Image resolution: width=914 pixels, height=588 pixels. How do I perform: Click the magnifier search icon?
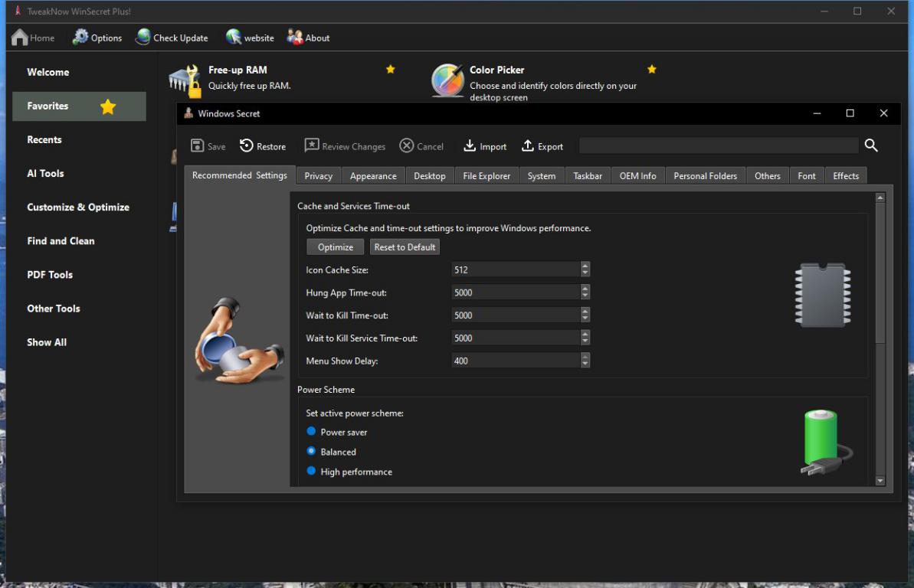(x=871, y=145)
